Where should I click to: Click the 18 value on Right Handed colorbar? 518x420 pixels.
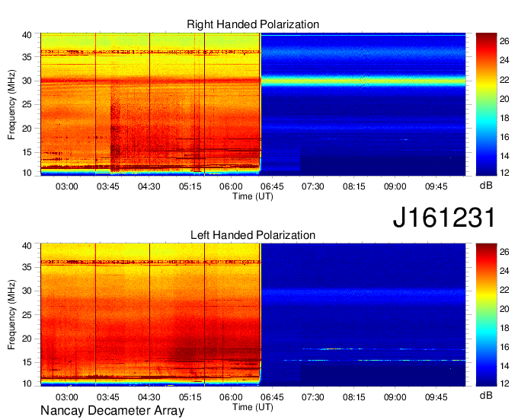click(x=504, y=118)
